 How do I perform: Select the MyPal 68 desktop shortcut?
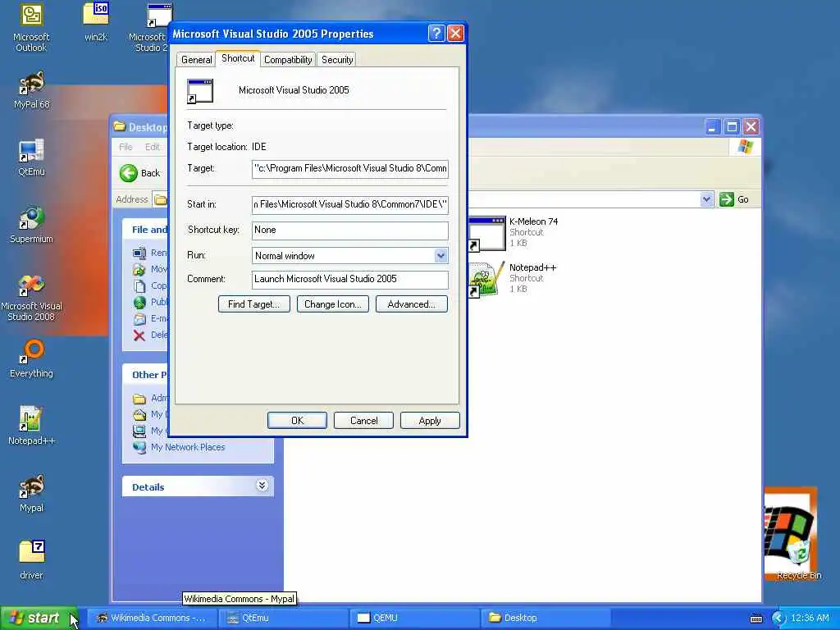coord(31,90)
